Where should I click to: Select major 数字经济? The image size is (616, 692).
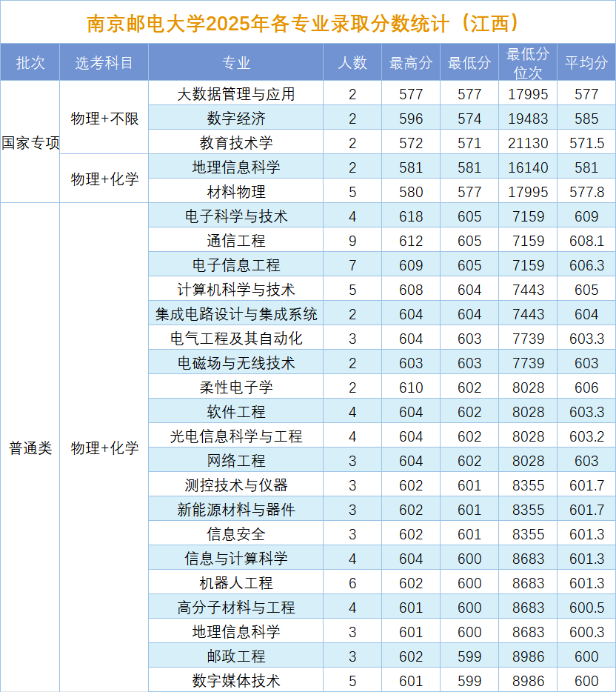click(236, 119)
